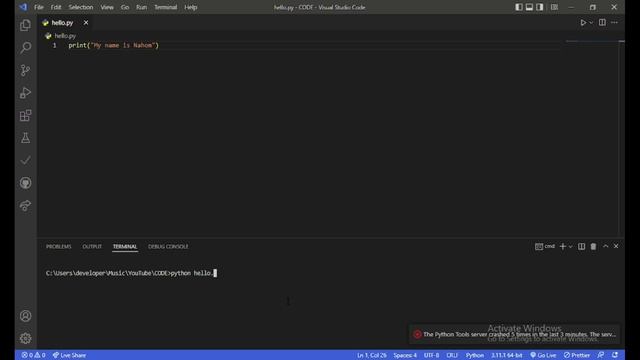The height and width of the screenshot is (360, 640).
Task: Open the Live Share view in activity bar
Action: pos(25,205)
